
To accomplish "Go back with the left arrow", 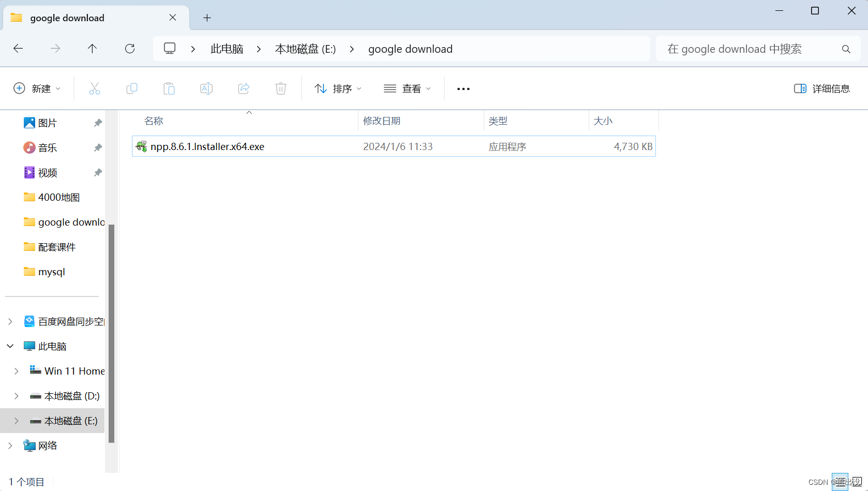I will pos(18,49).
